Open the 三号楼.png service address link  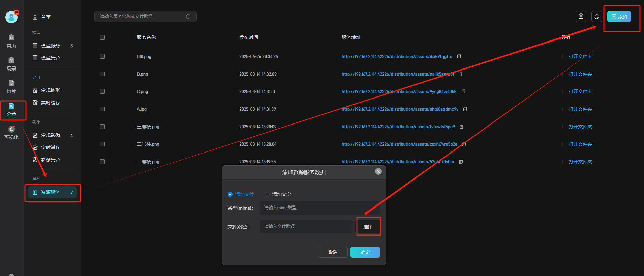click(x=398, y=127)
